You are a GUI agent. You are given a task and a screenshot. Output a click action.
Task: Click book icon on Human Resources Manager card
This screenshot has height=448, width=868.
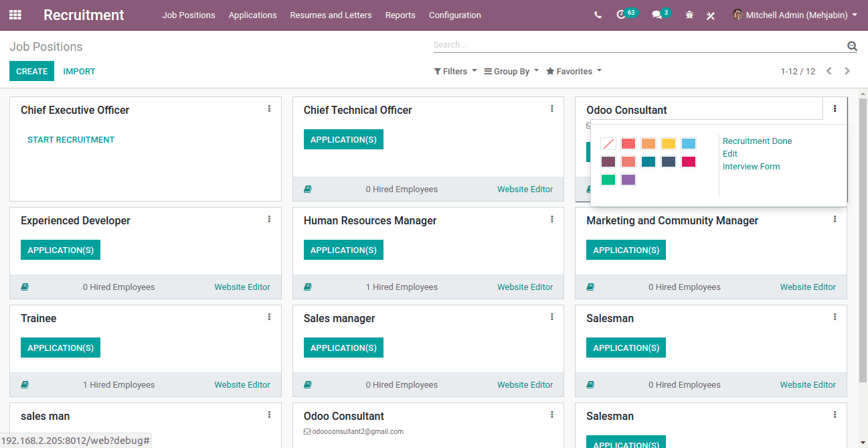coord(308,287)
